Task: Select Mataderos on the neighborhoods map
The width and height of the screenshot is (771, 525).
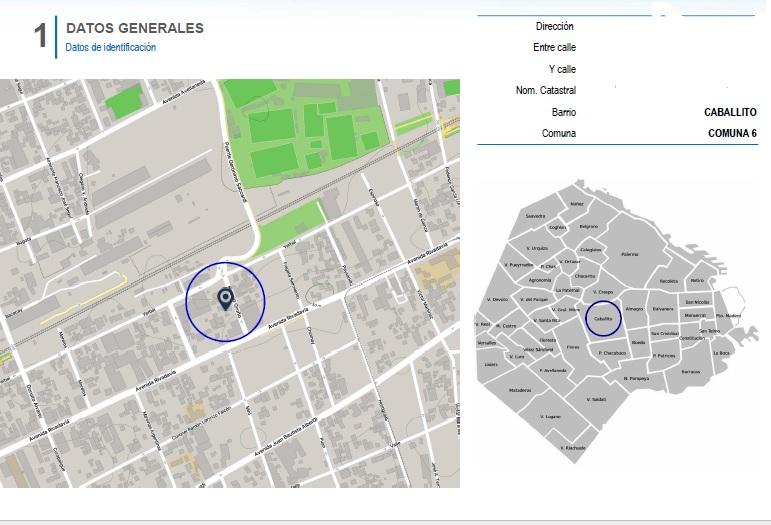Action: [520, 390]
